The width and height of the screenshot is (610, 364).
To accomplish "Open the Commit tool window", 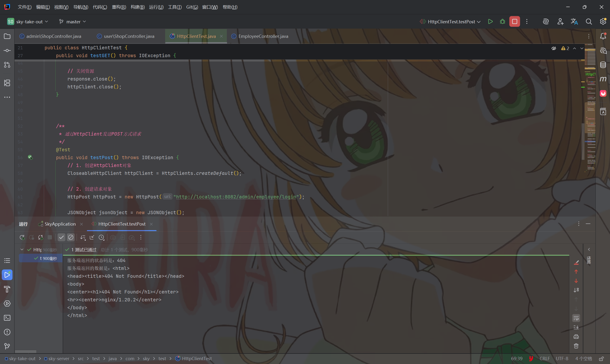I will tap(7, 51).
